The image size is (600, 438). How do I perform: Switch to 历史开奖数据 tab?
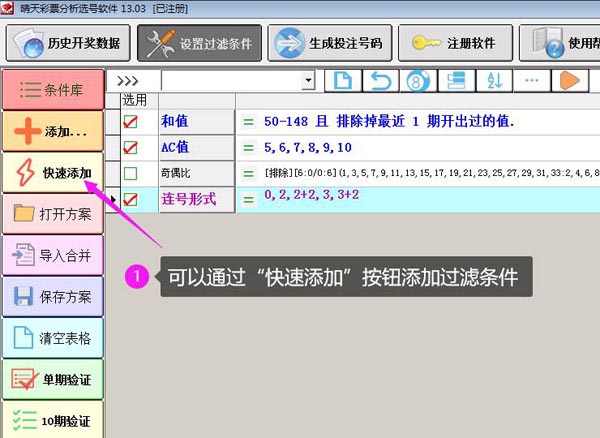coord(68,43)
